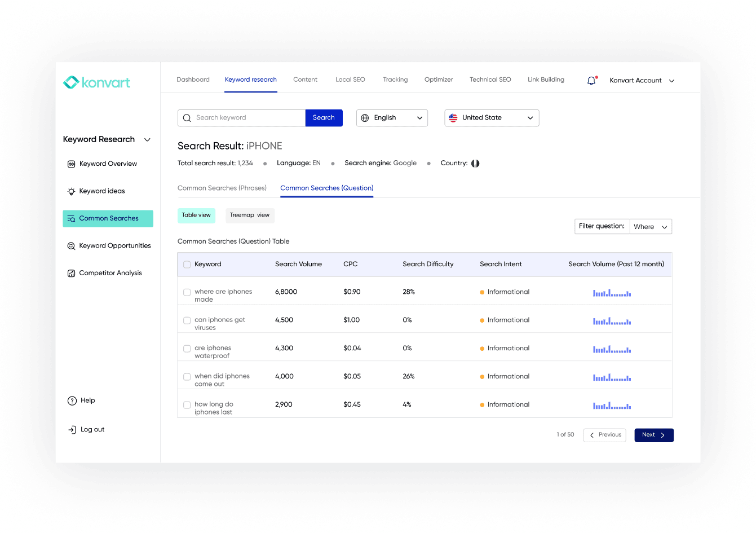
Task: Click the Log out arrow icon
Action: point(72,430)
